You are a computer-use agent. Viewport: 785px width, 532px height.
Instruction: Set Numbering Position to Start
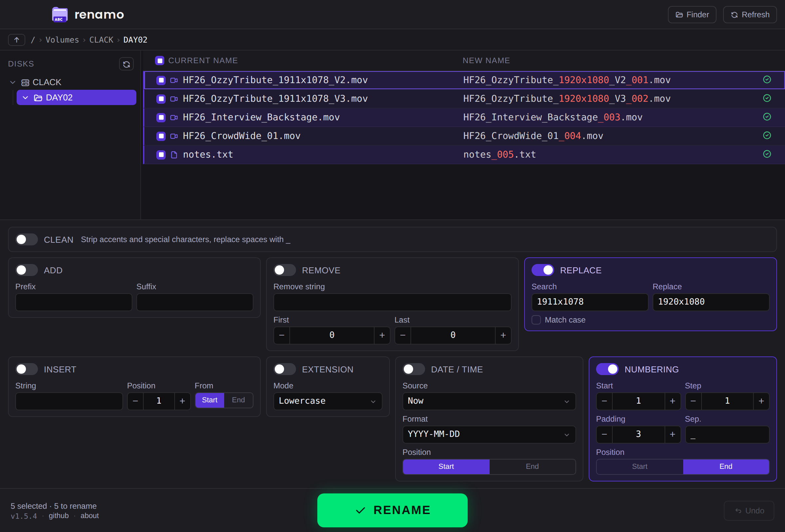[640, 466]
